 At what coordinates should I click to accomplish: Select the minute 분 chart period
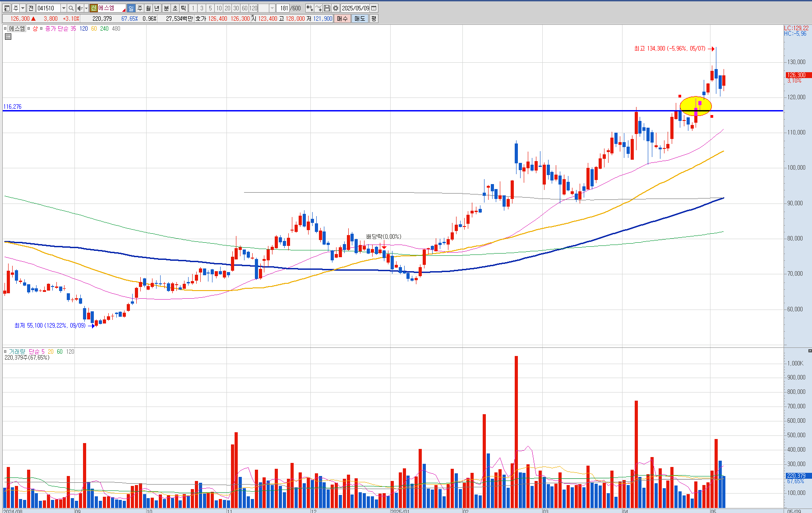pos(166,8)
